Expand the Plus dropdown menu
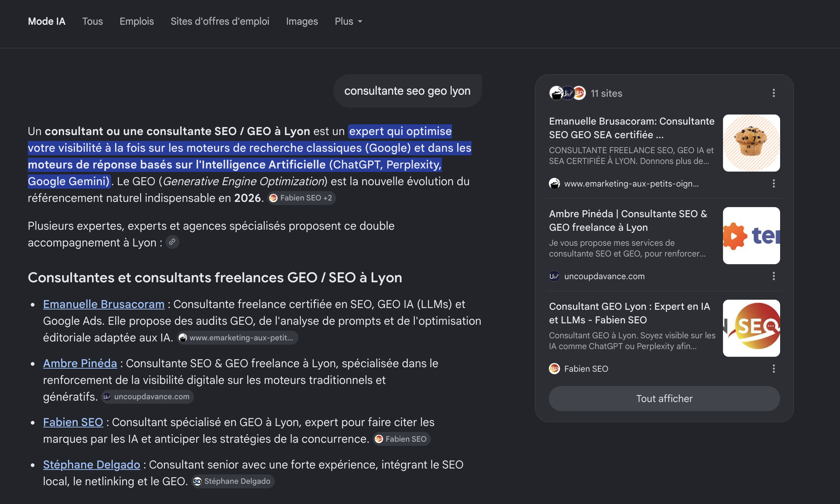Screen dimensions: 840x504 [349, 21]
